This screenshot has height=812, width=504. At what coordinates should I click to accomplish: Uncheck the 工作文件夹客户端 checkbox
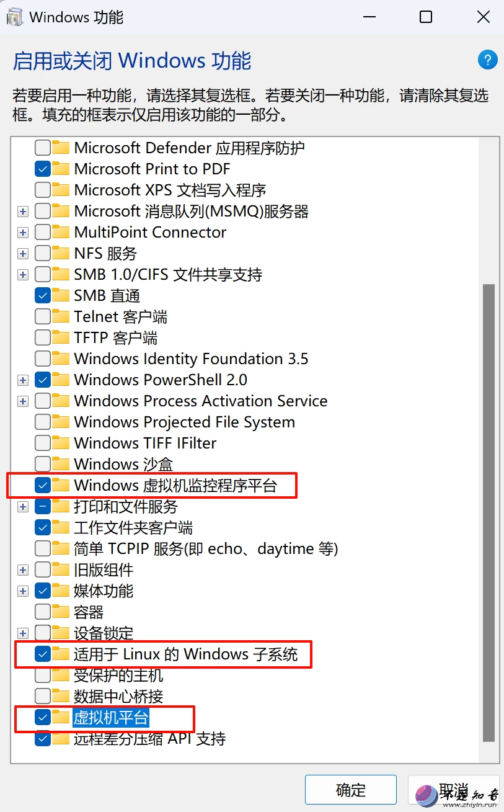[x=43, y=527]
